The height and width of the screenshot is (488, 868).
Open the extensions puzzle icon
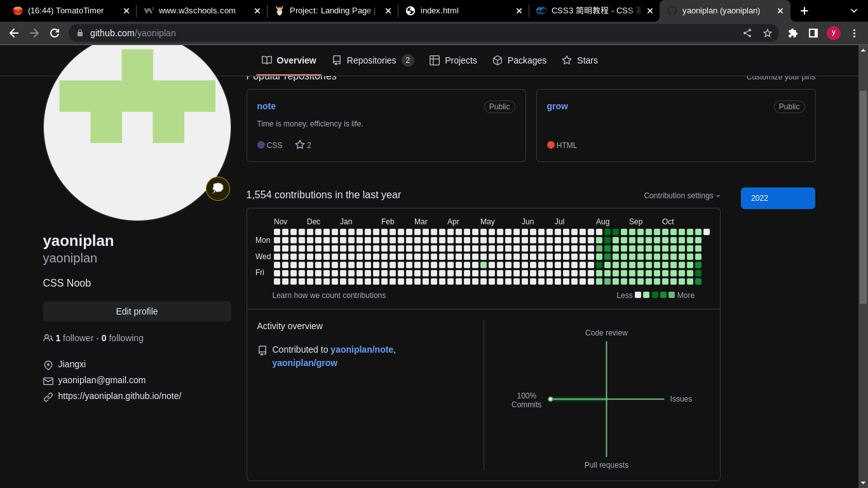tap(793, 33)
